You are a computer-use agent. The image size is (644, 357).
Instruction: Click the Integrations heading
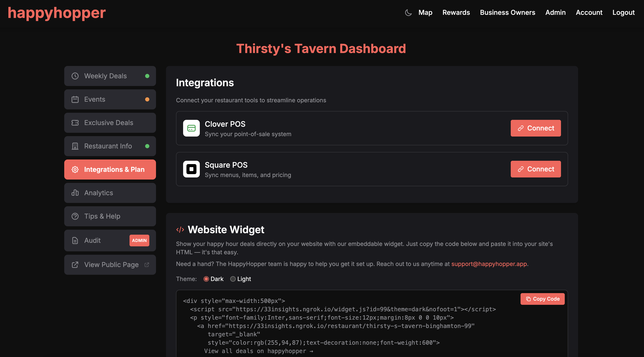(205, 83)
